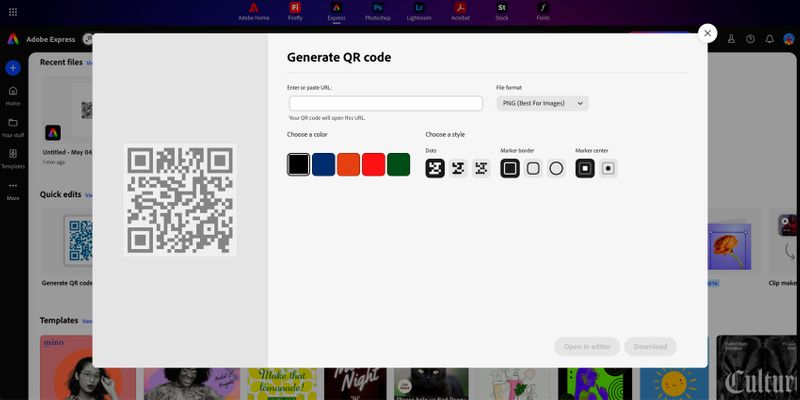This screenshot has width=800, height=400.
Task: Open the apps grid launcher icon
Action: tap(13, 12)
